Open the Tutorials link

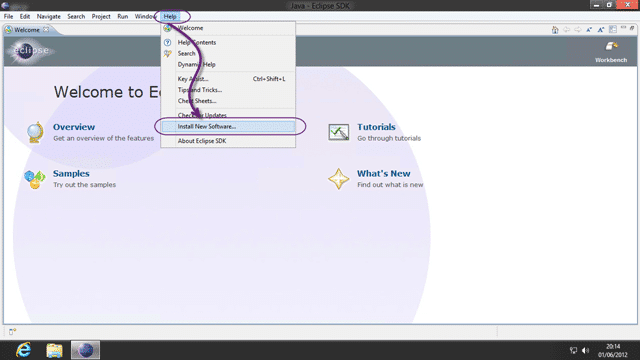[376, 127]
